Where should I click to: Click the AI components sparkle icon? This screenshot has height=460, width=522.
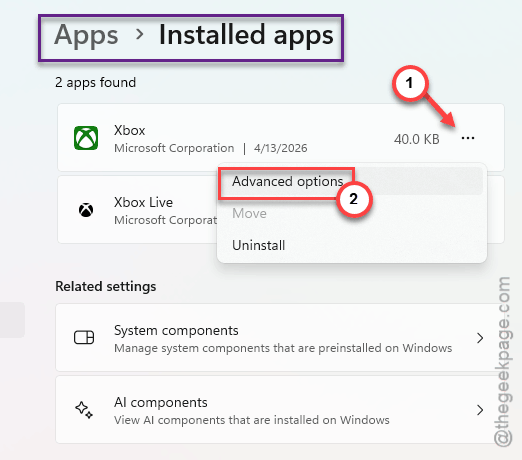tap(84, 409)
